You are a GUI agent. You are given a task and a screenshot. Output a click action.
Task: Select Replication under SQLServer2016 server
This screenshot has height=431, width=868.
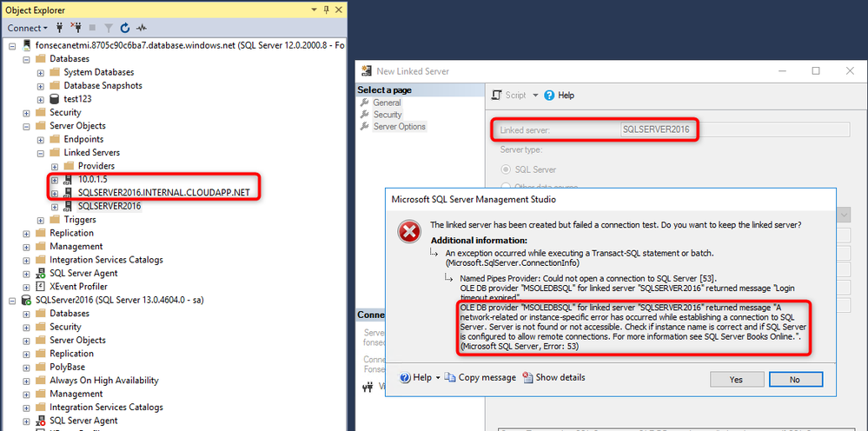(x=71, y=354)
